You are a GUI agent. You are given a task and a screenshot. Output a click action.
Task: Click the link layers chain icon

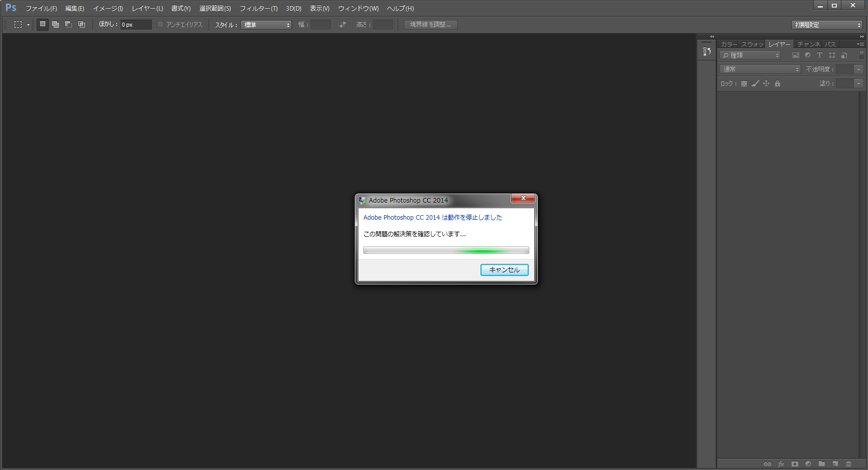tap(767, 464)
